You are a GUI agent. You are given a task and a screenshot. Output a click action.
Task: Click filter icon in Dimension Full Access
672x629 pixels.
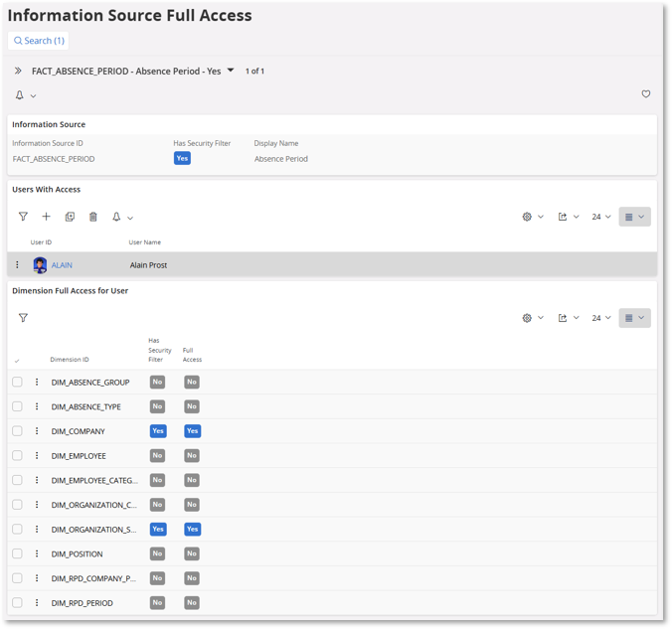click(23, 318)
